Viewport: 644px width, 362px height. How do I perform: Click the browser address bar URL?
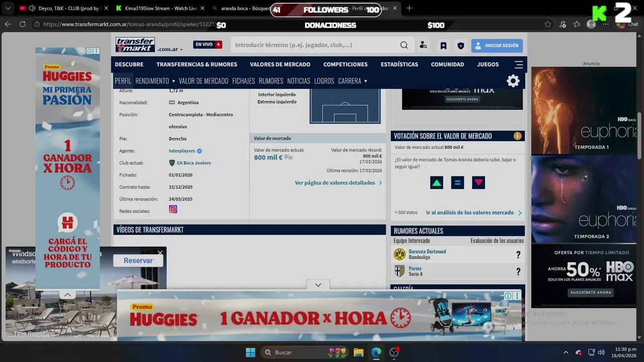(x=129, y=24)
